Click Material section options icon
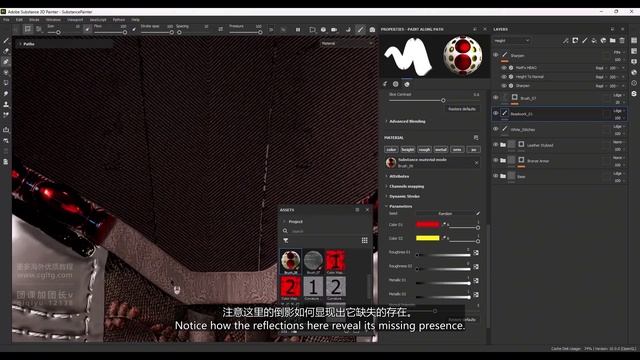 point(476,138)
